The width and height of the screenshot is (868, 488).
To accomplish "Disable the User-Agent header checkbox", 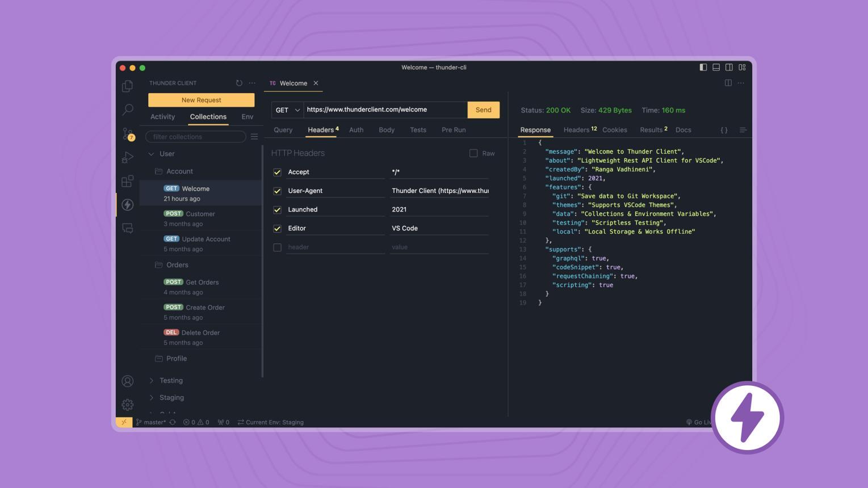I will [x=278, y=191].
